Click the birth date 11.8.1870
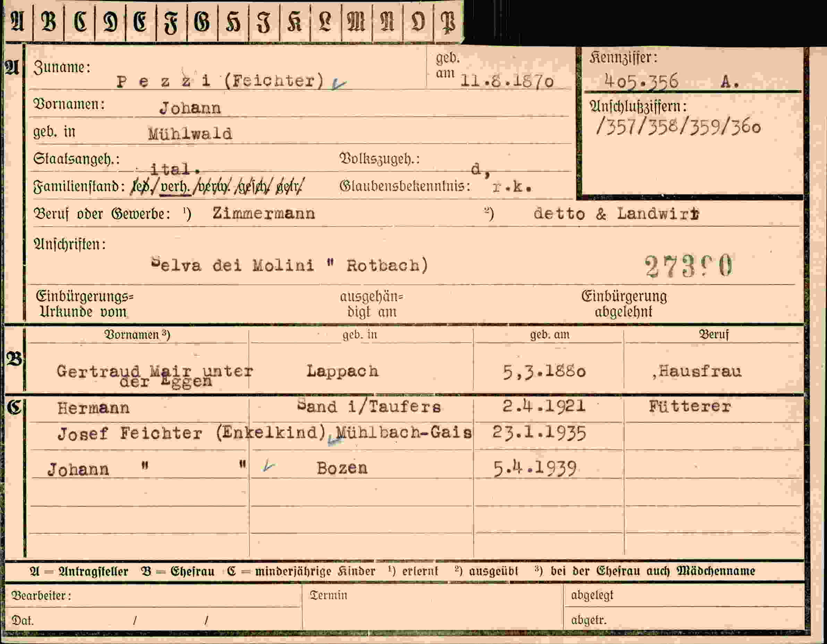Screen dimensions: 827x644 tap(507, 81)
